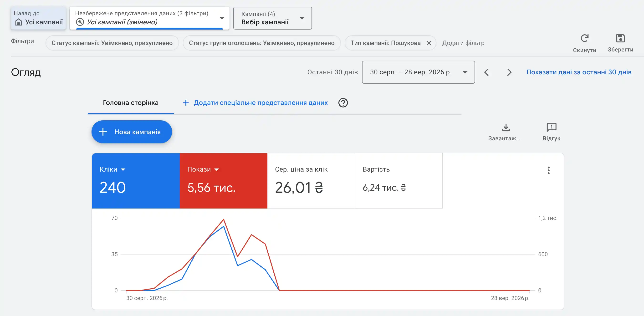Screen dimensions: 644x316
Task: Open the help question mark icon
Action: (x=343, y=103)
